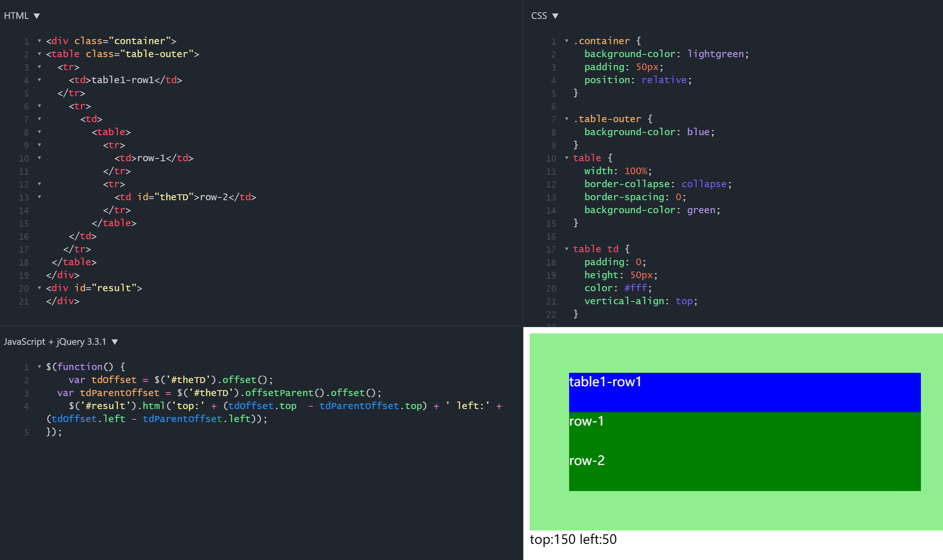
Task: Click the 'top:150 left:50' output text
Action: [x=573, y=539]
